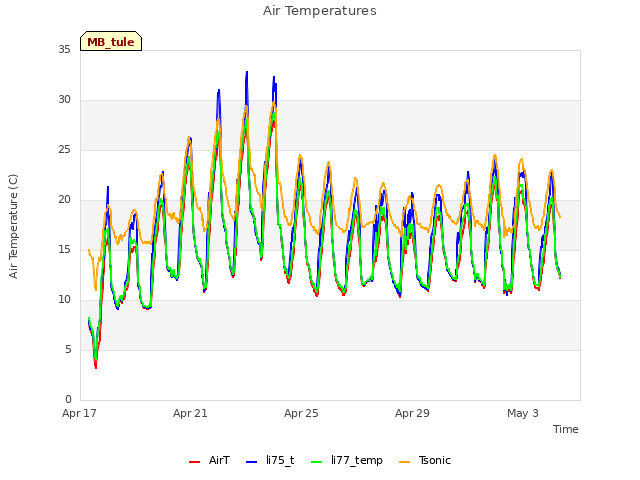Click the highest blue li75_t peak near 33

pyautogui.click(x=247, y=72)
